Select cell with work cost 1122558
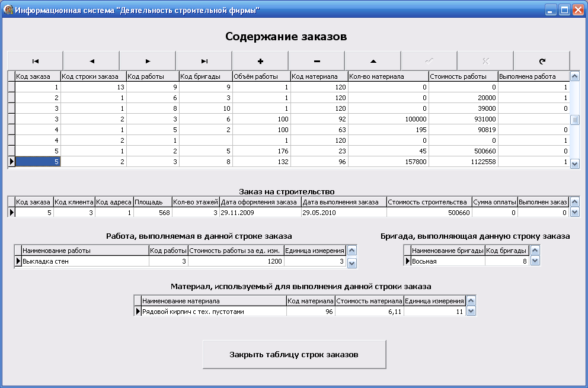Screen dimensions: 588x388 point(463,162)
